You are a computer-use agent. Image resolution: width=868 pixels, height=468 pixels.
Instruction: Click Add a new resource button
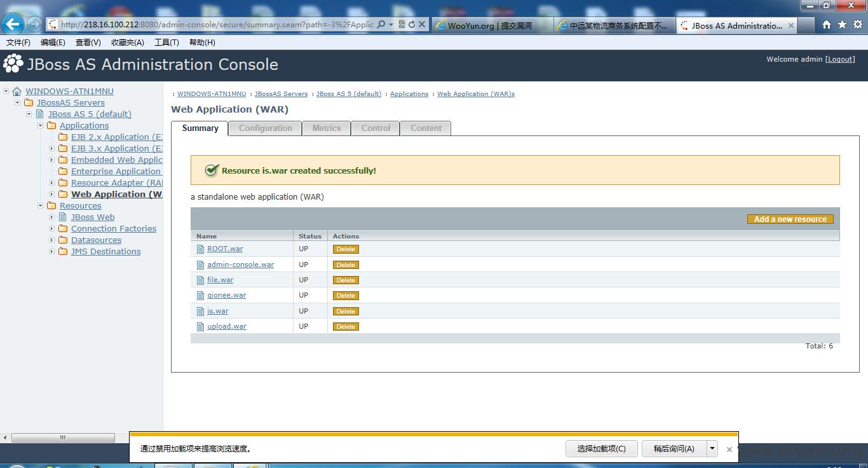pos(790,219)
